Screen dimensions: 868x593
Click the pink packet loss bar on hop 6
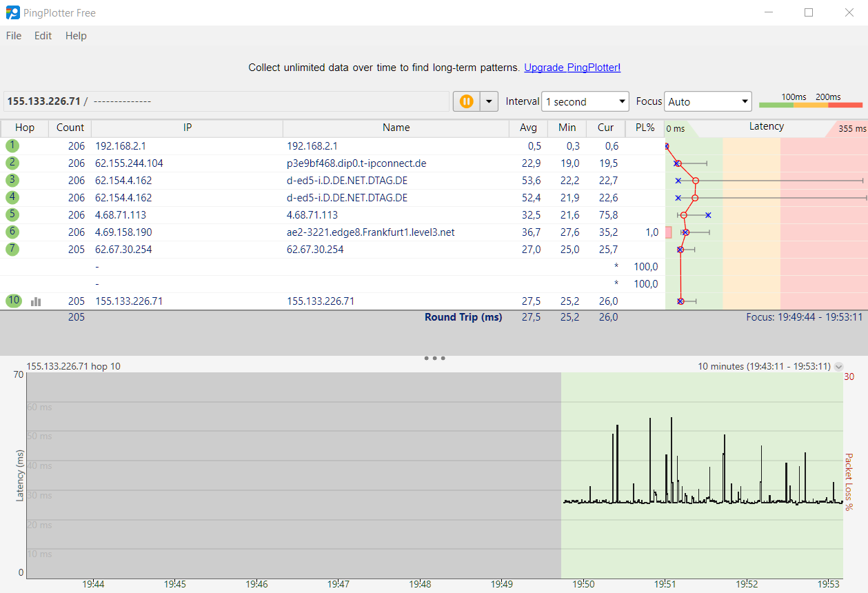click(668, 232)
